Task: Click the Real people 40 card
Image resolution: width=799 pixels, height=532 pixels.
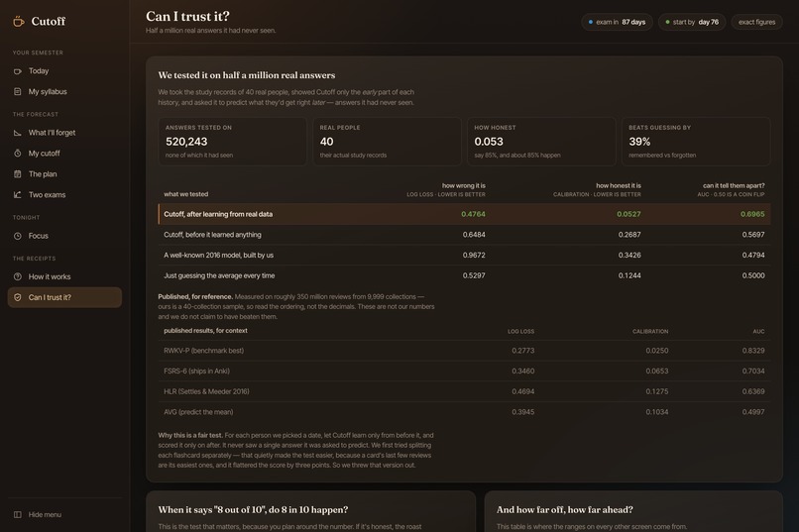Action: (387, 142)
